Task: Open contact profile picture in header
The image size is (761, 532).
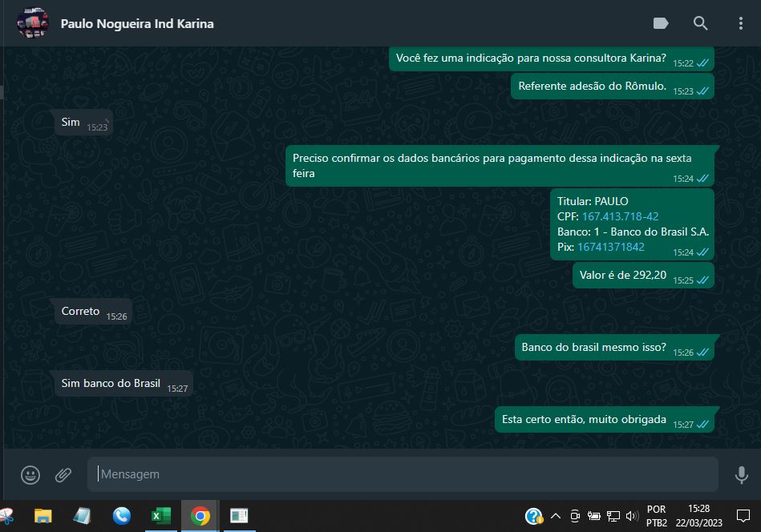Action: (x=32, y=23)
